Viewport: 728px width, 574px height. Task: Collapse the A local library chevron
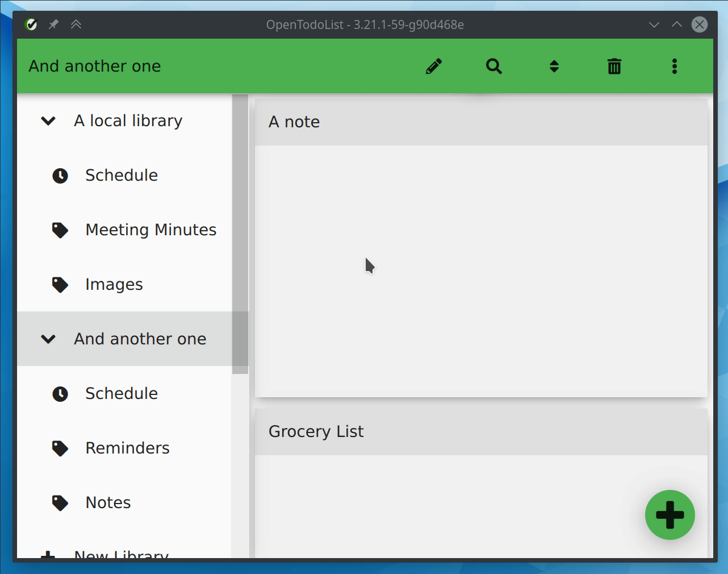[48, 121]
